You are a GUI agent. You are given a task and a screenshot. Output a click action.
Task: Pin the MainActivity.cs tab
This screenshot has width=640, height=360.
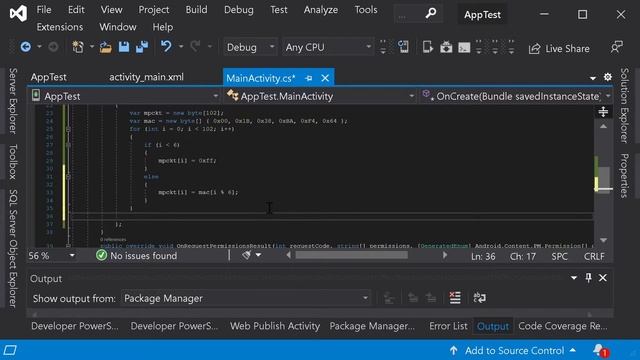(x=309, y=78)
